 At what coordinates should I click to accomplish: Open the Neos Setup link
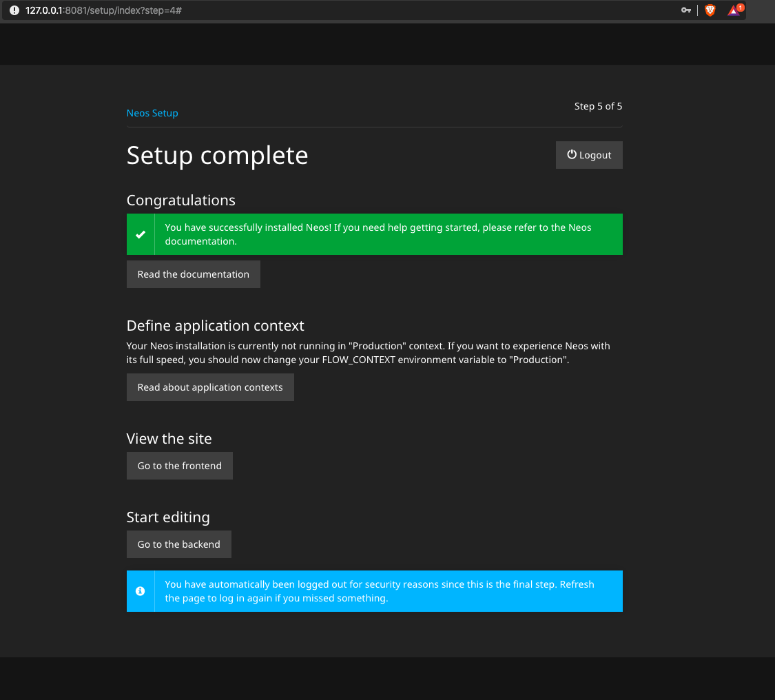tap(152, 113)
